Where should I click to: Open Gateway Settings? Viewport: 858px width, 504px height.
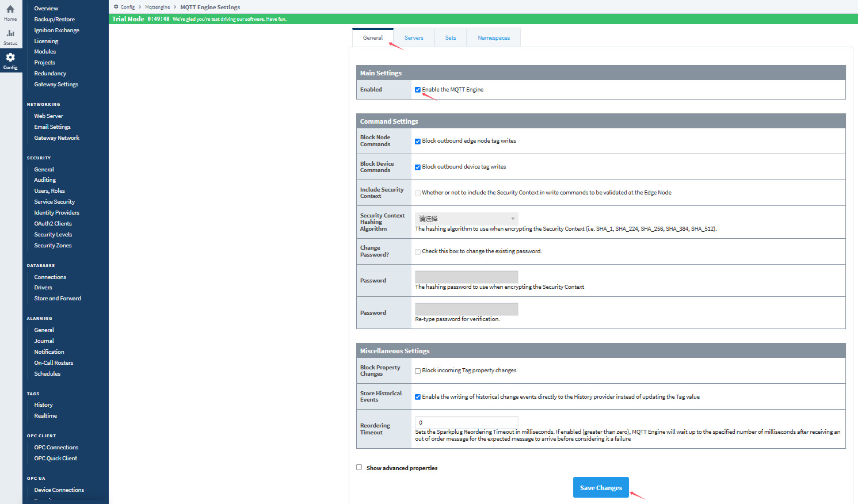[56, 85]
